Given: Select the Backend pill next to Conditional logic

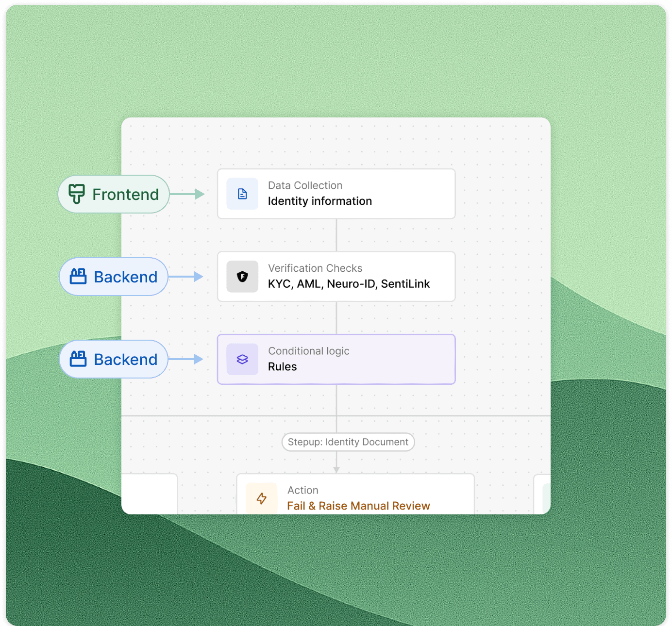Looking at the screenshot, I should pos(114,359).
